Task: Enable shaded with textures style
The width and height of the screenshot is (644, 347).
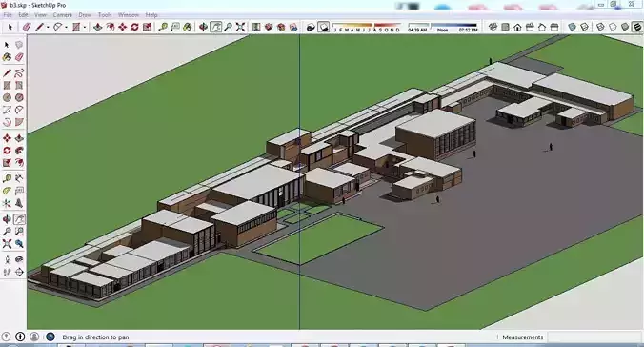Action: click(x=637, y=27)
